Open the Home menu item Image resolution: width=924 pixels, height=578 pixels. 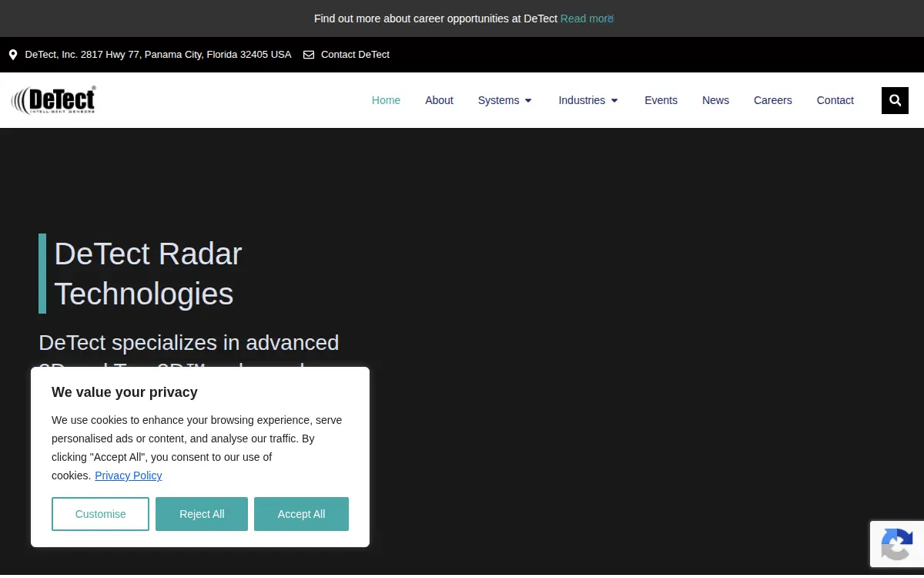386,100
